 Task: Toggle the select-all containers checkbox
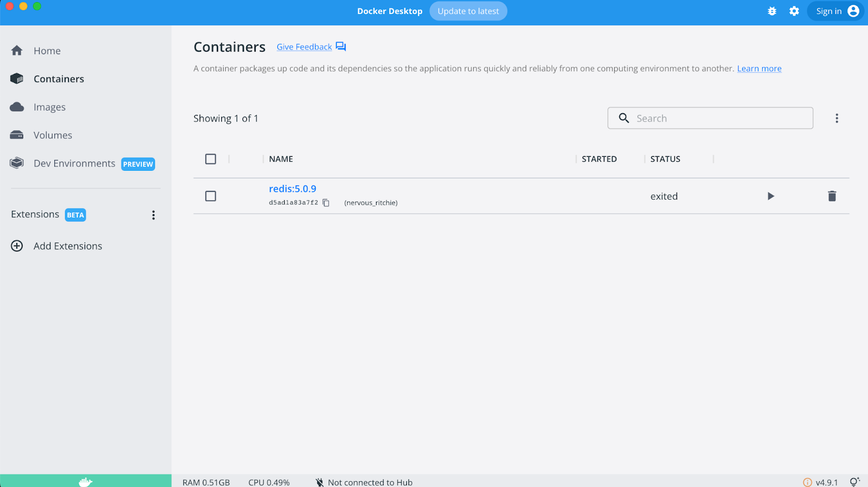[x=210, y=159]
